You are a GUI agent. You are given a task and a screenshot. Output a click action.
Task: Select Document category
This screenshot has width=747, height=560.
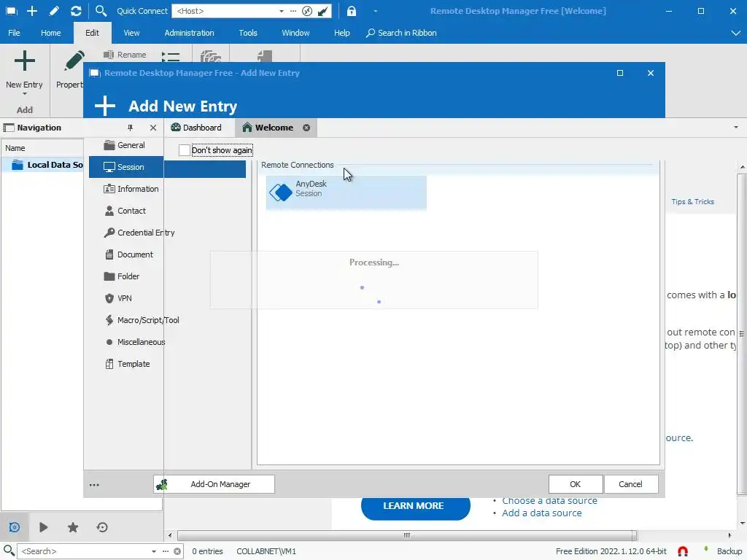point(128,254)
